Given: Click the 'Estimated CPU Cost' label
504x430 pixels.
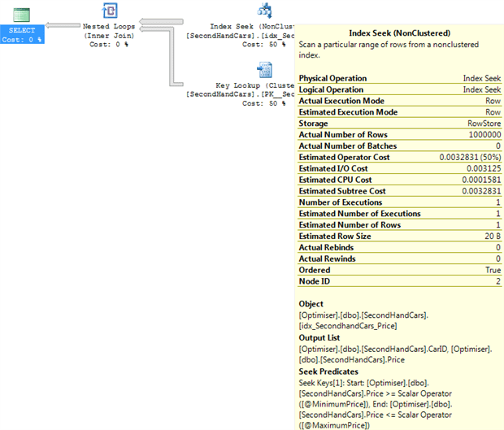Looking at the screenshot, I should [x=335, y=180].
